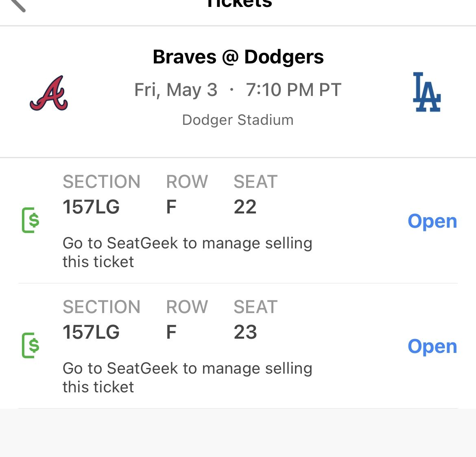Select seat number 23
The image size is (476, 457).
pyautogui.click(x=245, y=332)
